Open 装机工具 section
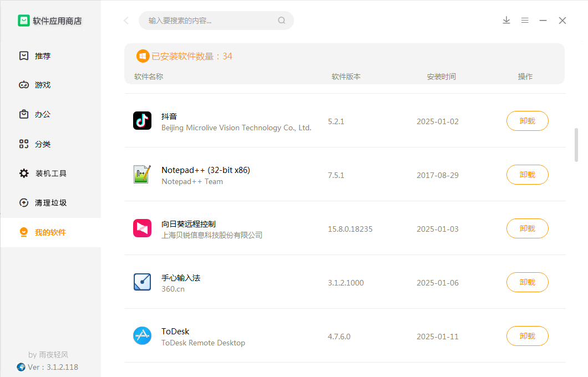 tap(50, 173)
